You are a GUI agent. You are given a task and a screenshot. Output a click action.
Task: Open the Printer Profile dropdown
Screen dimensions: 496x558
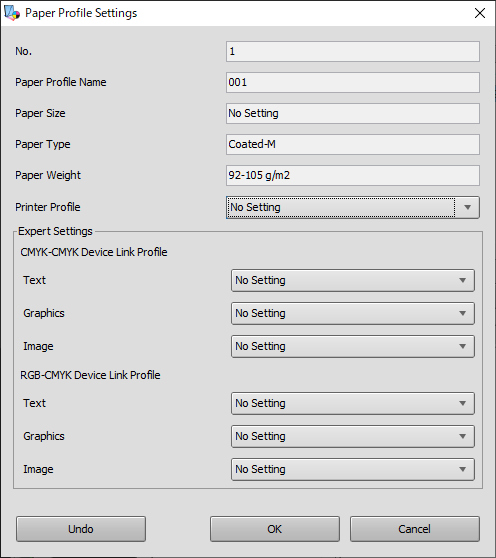coord(353,207)
